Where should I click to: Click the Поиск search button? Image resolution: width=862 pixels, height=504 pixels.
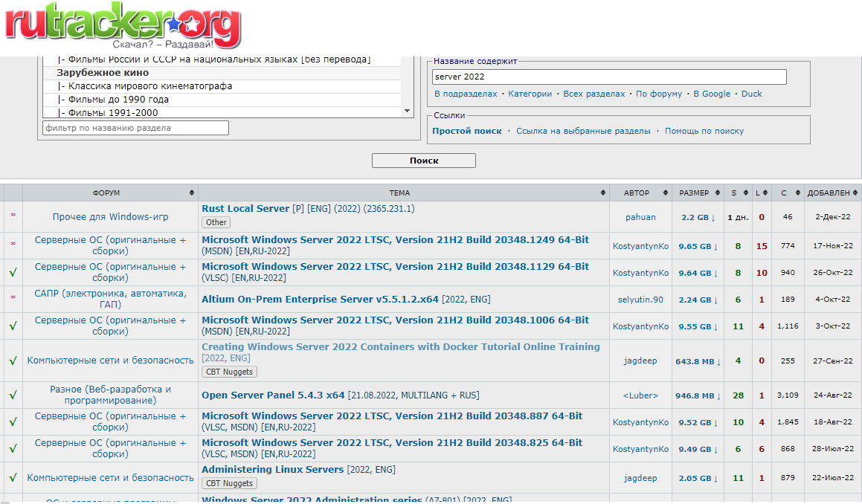424,161
